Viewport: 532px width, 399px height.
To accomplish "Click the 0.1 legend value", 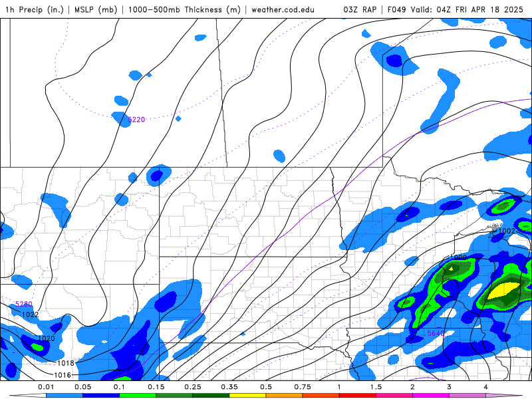I will point(120,387).
